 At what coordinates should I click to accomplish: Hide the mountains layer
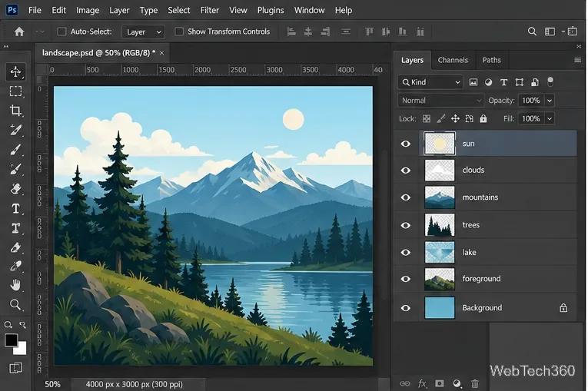tap(405, 197)
